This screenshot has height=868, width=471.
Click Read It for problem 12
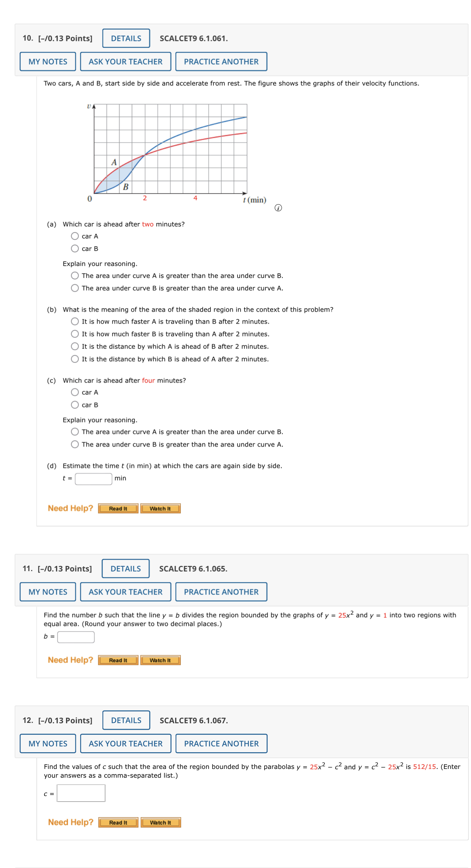(x=118, y=822)
